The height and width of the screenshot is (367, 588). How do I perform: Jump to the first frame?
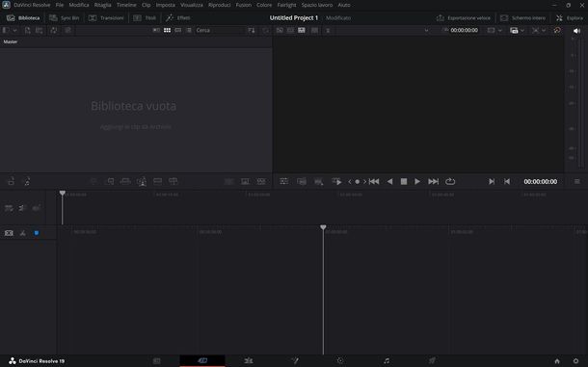374,181
